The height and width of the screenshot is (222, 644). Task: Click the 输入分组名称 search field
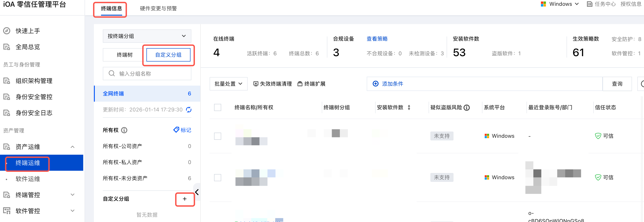coord(147,74)
